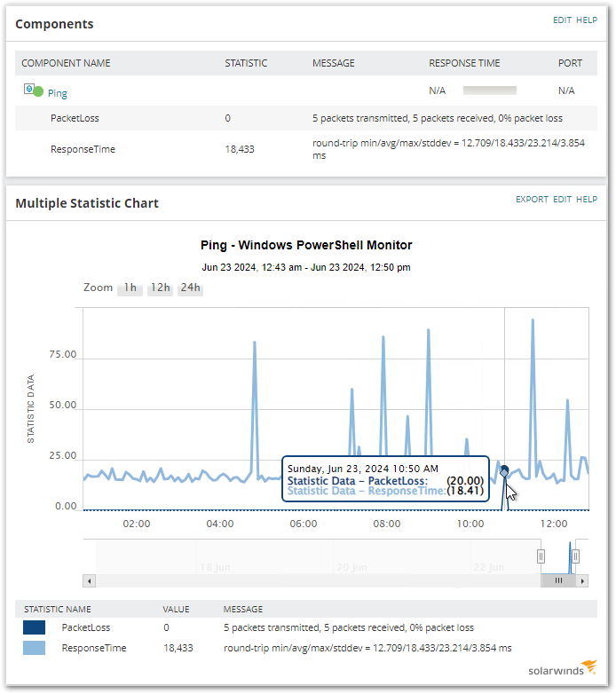Screen dimensions: 616x694
Task: Click the COMPONENT NAME column header
Action: 66,63
